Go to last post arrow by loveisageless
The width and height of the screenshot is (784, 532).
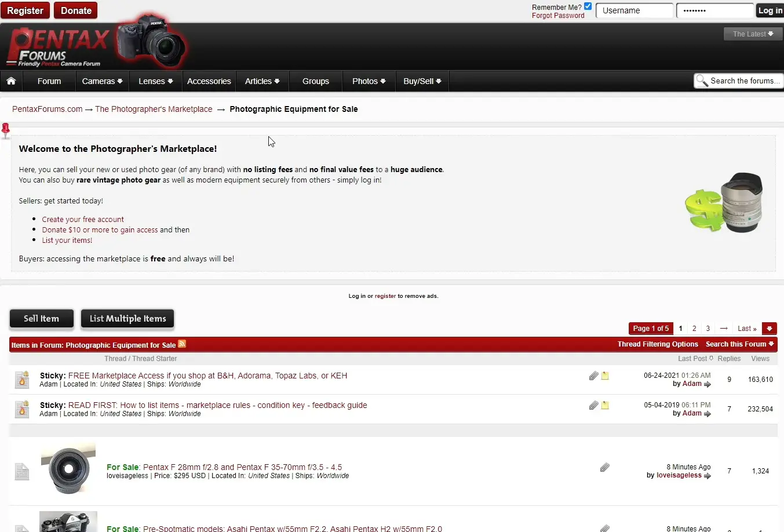tap(707, 476)
